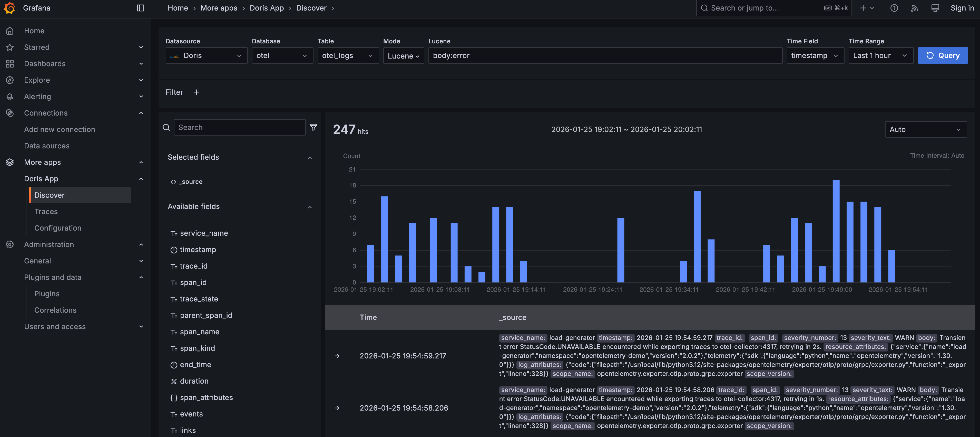Go to More apps in the breadcrumb
The height and width of the screenshot is (437, 980).
coord(219,8)
